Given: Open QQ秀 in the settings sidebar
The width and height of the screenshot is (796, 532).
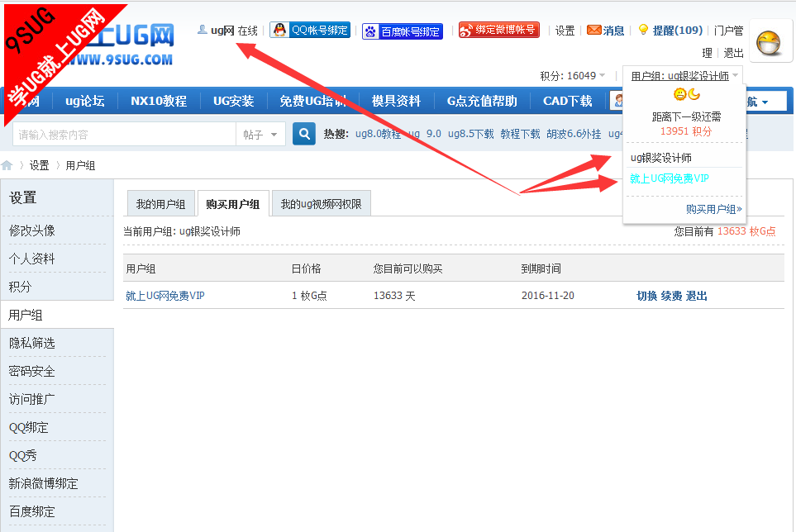Looking at the screenshot, I should tap(23, 455).
